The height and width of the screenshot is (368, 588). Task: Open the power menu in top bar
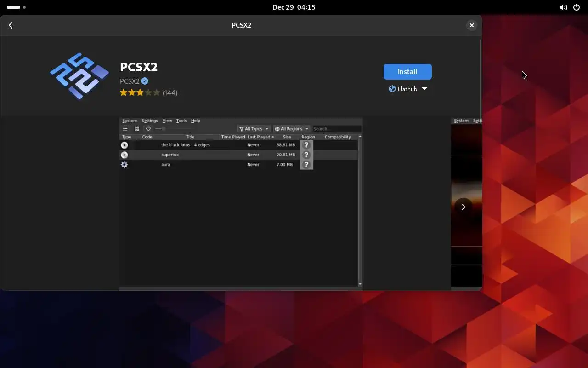coord(577,7)
